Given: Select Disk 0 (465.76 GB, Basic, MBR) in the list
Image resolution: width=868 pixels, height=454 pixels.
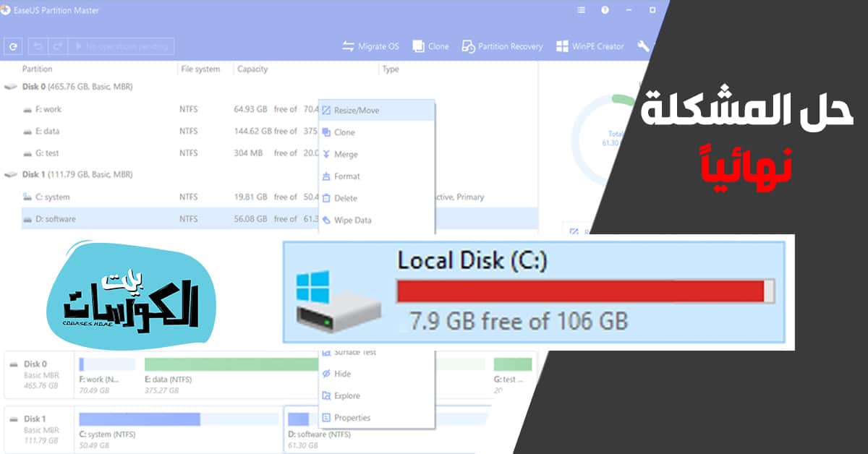Looking at the screenshot, I should 77,87.
